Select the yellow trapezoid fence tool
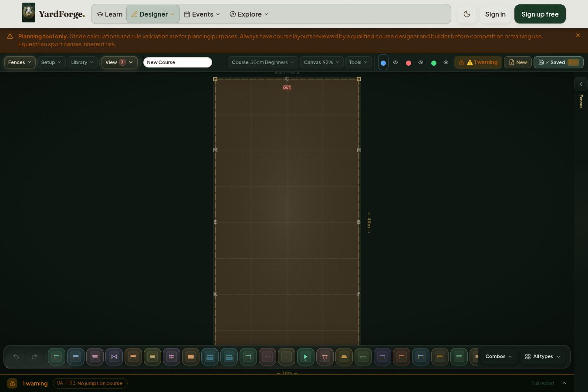 344,357
